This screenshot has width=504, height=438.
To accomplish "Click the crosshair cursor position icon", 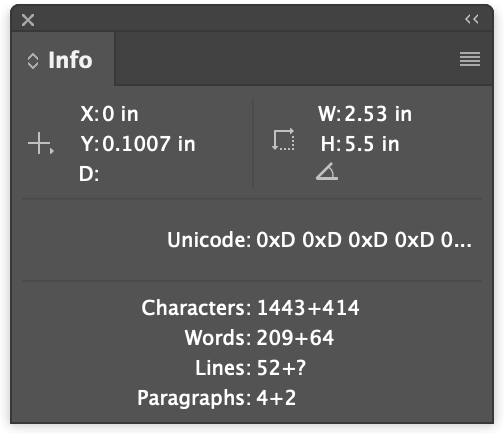I will pos(39,143).
